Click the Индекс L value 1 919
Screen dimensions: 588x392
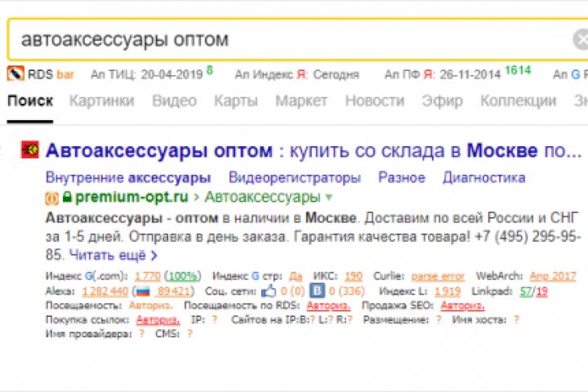pos(448,291)
